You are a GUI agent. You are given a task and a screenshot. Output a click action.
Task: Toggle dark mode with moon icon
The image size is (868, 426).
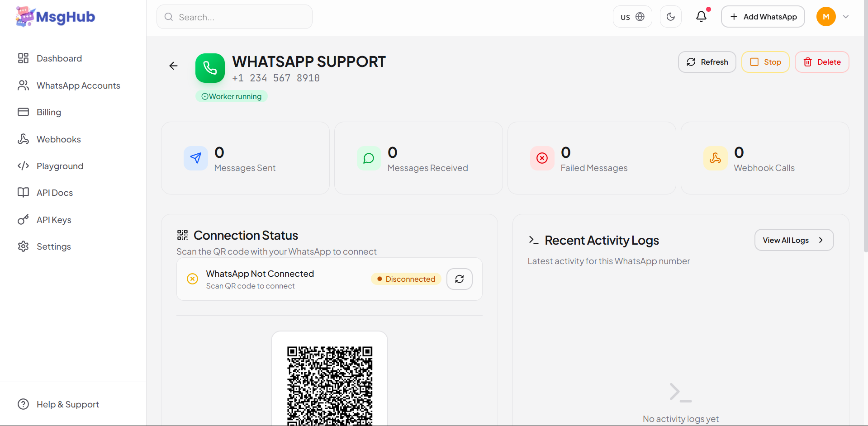[671, 17]
